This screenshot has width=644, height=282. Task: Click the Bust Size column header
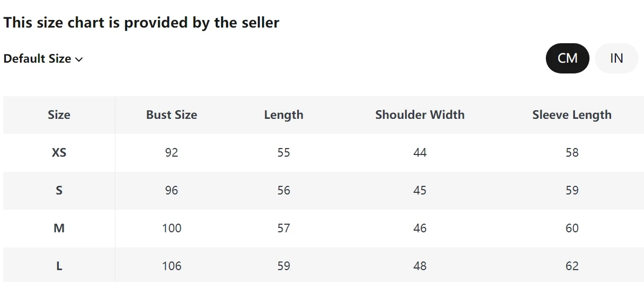click(172, 115)
